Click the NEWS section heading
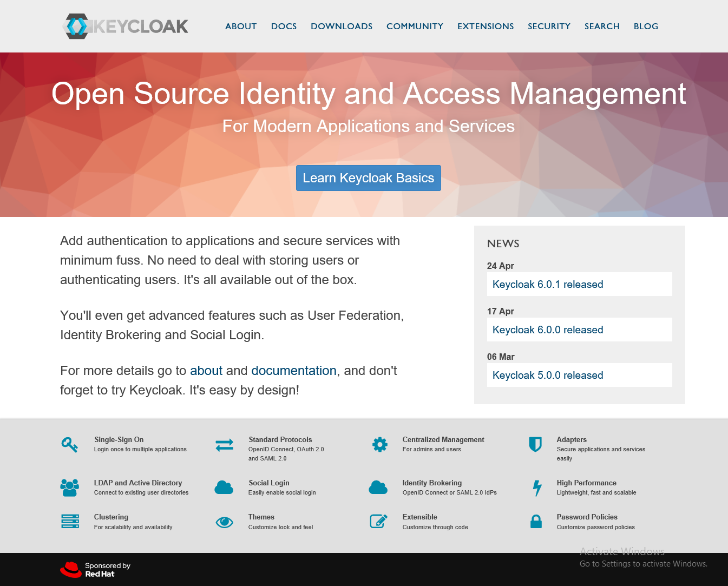Screen dimensions: 728x586 point(503,243)
